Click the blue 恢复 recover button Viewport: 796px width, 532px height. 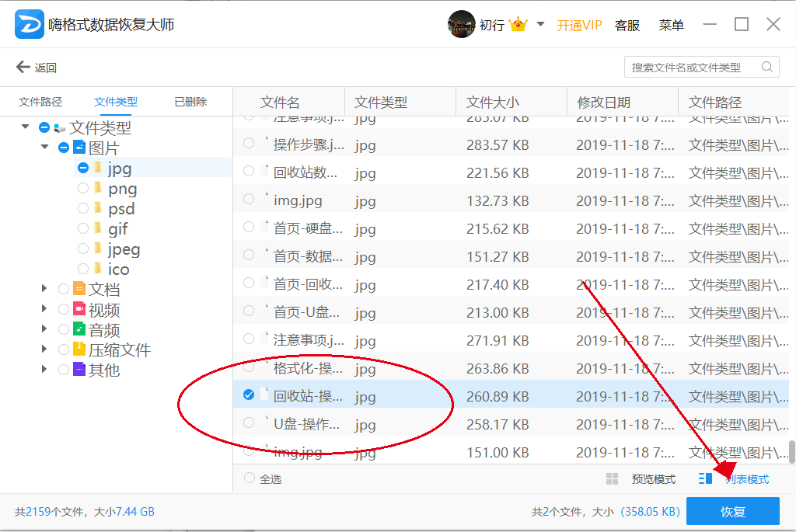(732, 511)
